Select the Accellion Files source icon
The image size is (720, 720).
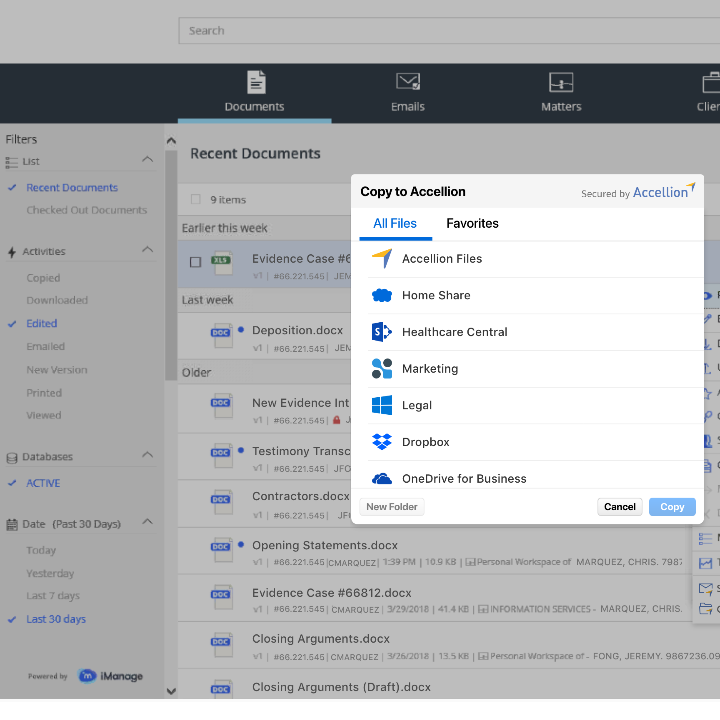[x=381, y=259]
